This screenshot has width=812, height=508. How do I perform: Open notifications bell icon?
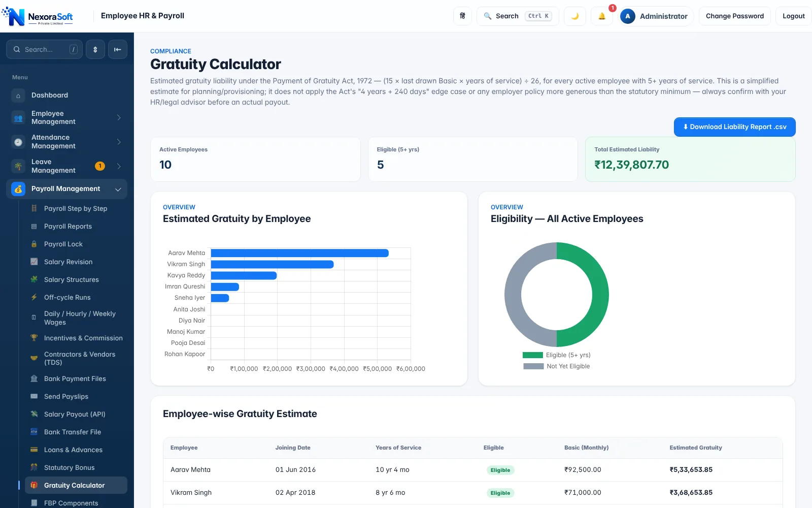(x=602, y=16)
